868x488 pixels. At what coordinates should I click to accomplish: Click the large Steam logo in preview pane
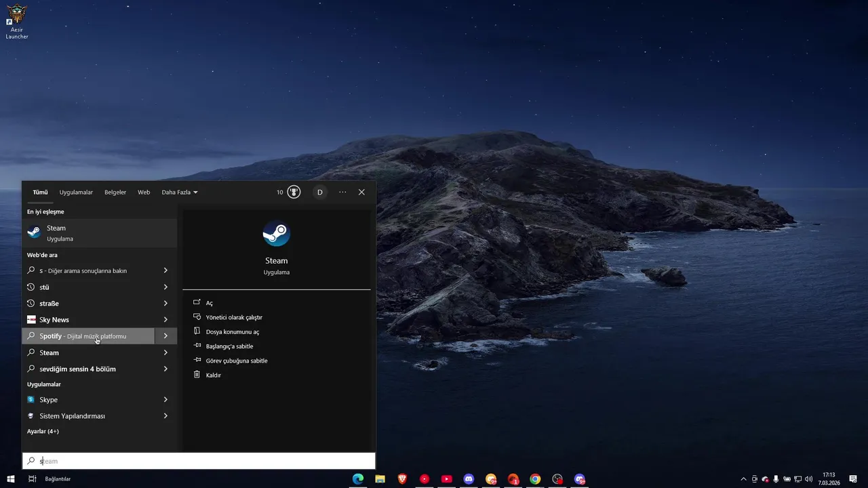[x=277, y=234]
